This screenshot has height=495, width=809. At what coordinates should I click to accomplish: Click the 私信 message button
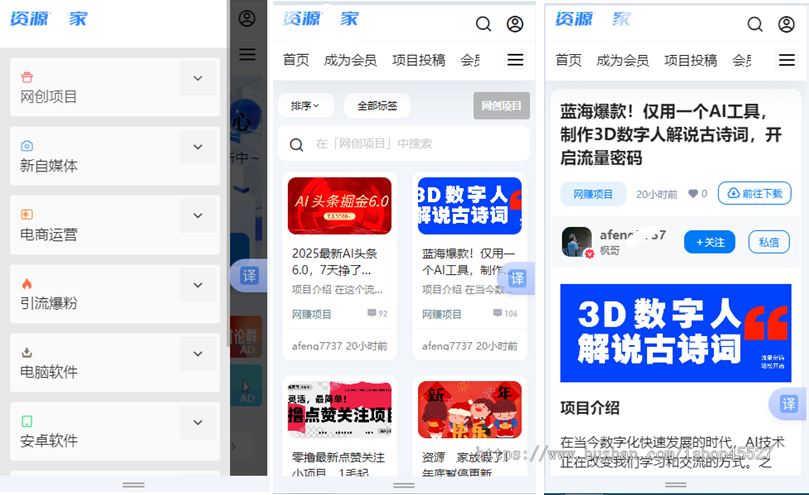[x=769, y=242]
